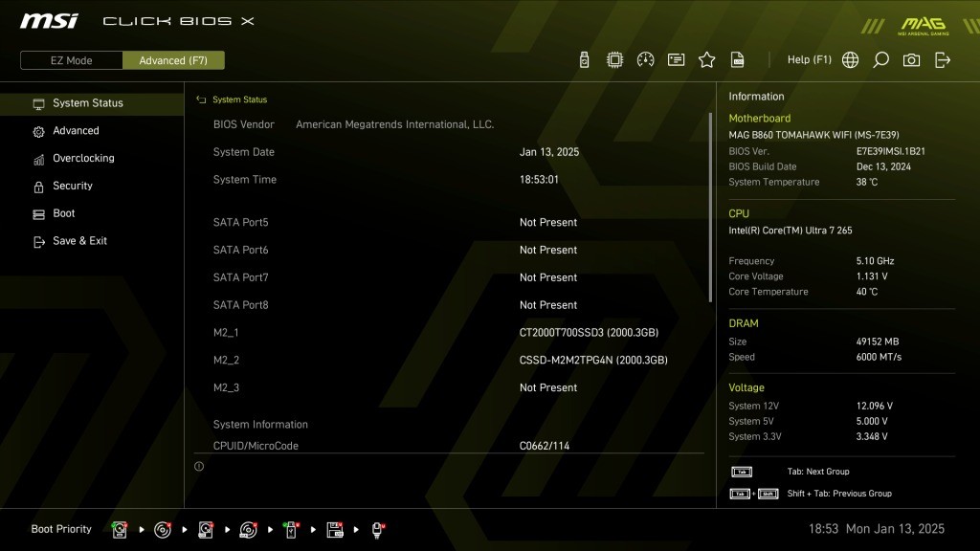The height and width of the screenshot is (551, 980).
Task: Change language via the globe icon
Action: pos(850,60)
